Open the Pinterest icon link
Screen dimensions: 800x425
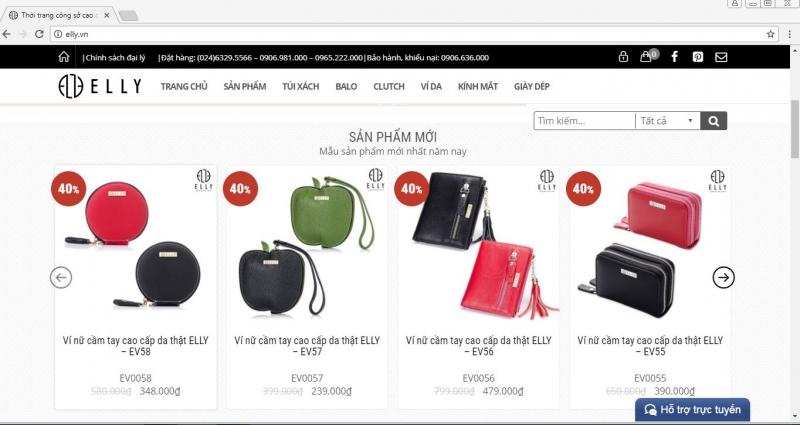698,57
